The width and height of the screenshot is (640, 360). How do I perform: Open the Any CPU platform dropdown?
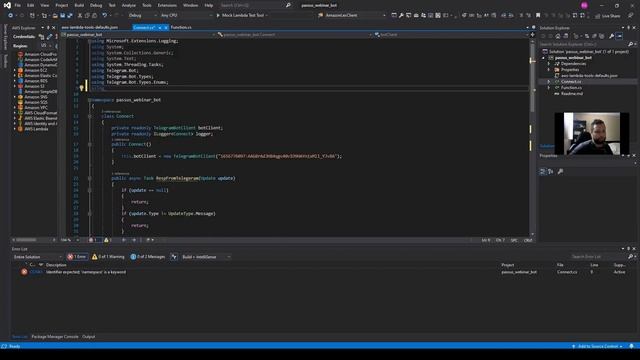pos(186,16)
